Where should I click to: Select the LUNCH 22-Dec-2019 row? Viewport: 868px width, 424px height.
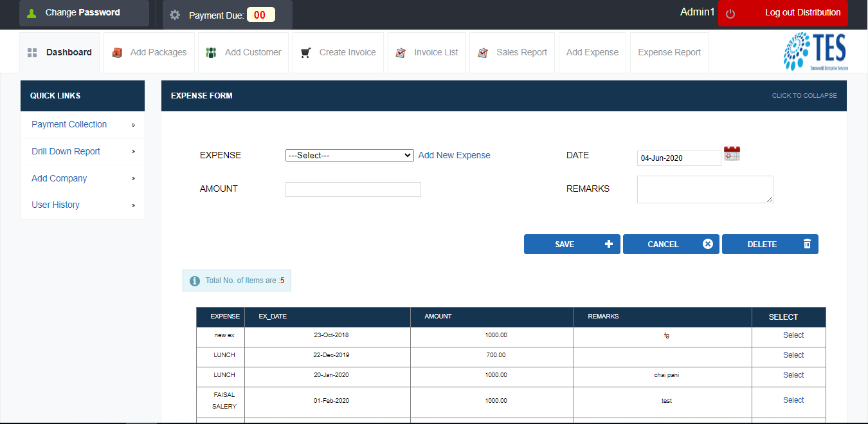(x=793, y=355)
